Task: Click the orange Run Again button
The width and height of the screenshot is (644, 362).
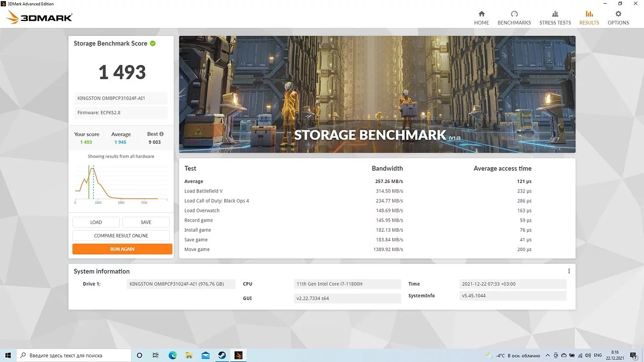Action: click(x=122, y=249)
